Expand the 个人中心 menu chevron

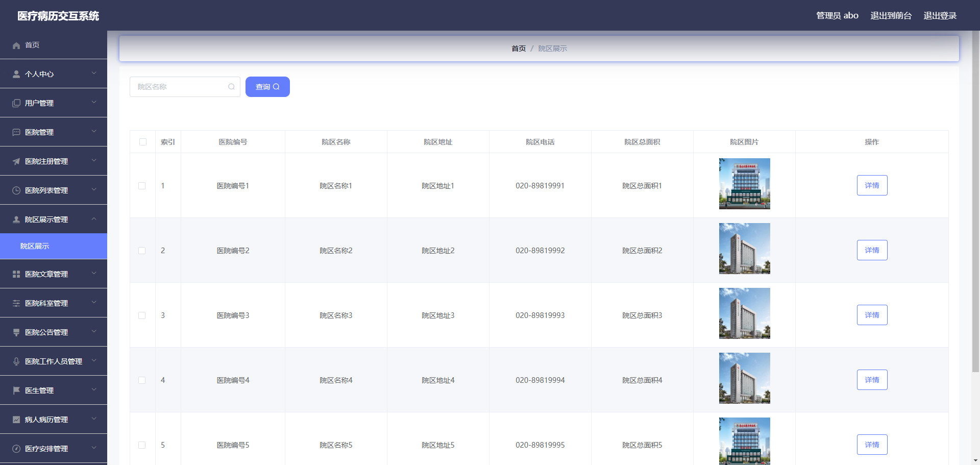94,74
